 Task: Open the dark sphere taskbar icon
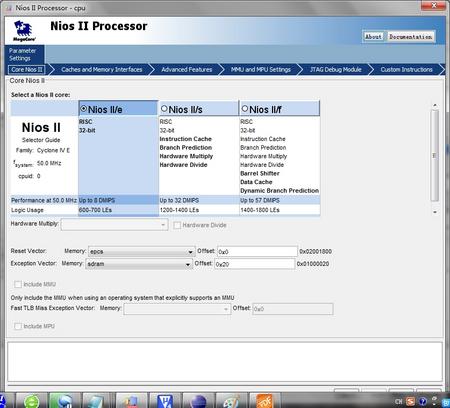(x=198, y=401)
